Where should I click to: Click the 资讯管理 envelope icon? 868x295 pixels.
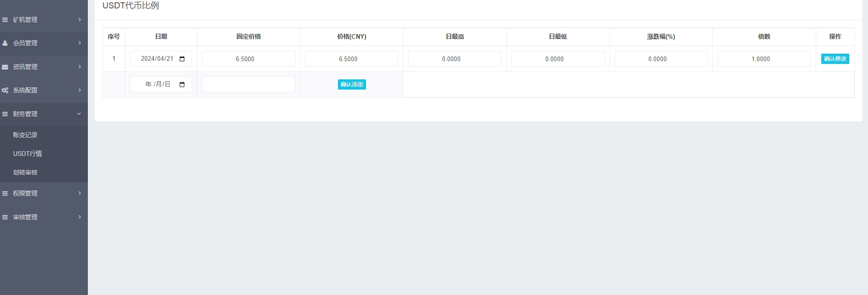tap(5, 67)
